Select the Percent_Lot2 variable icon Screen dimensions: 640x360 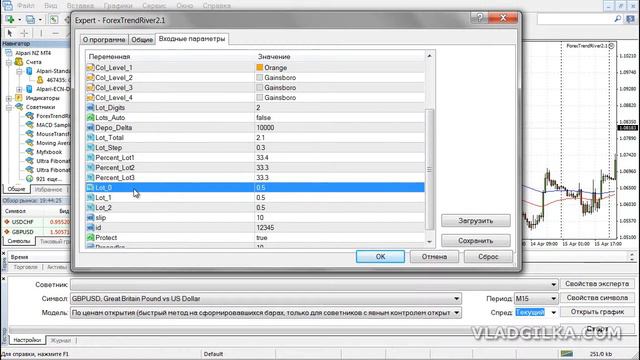91,167
